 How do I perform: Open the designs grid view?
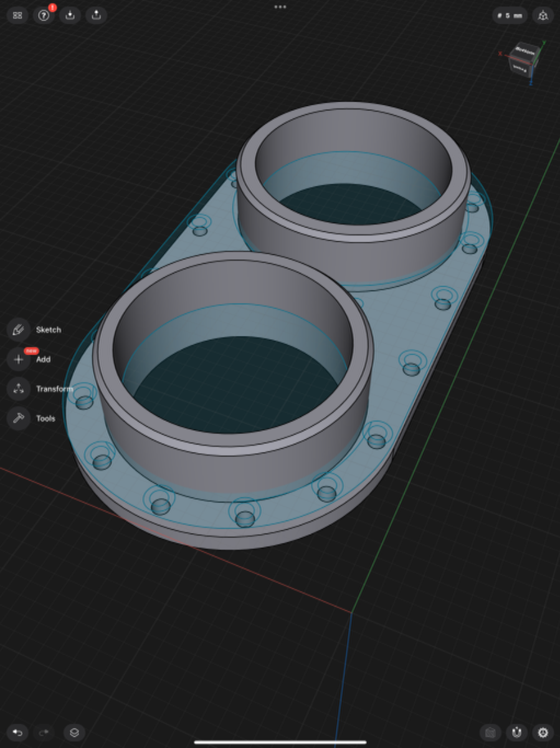tap(17, 16)
